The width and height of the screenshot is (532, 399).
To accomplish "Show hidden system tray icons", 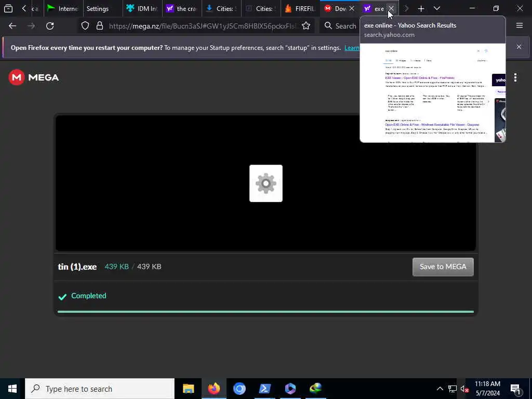I will pos(440,389).
